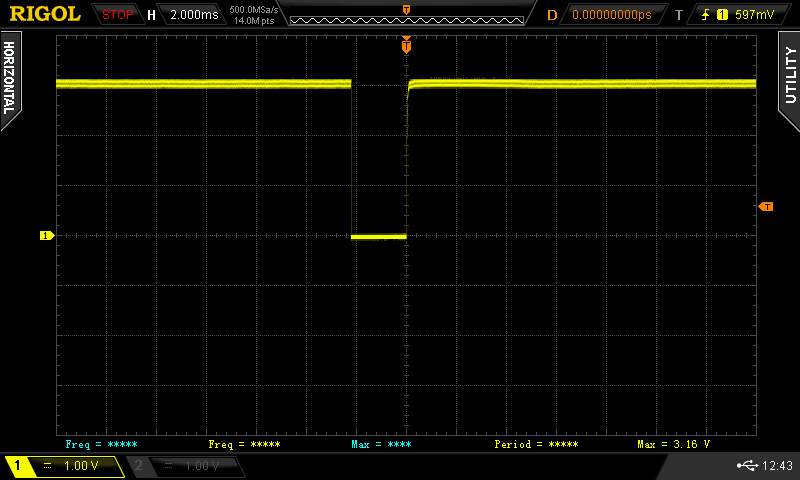Click the waveform memory overview bar
This screenshot has height=480, width=800.
click(406, 18)
